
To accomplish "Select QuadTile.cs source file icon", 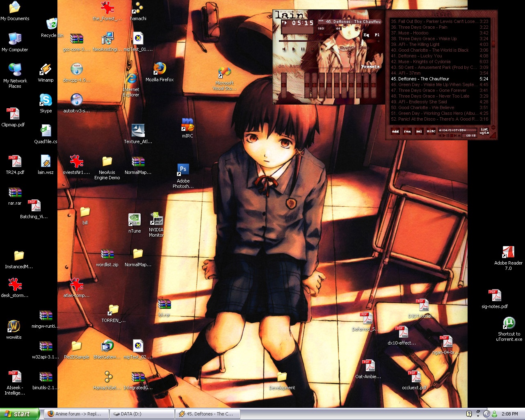I will coord(46,134).
